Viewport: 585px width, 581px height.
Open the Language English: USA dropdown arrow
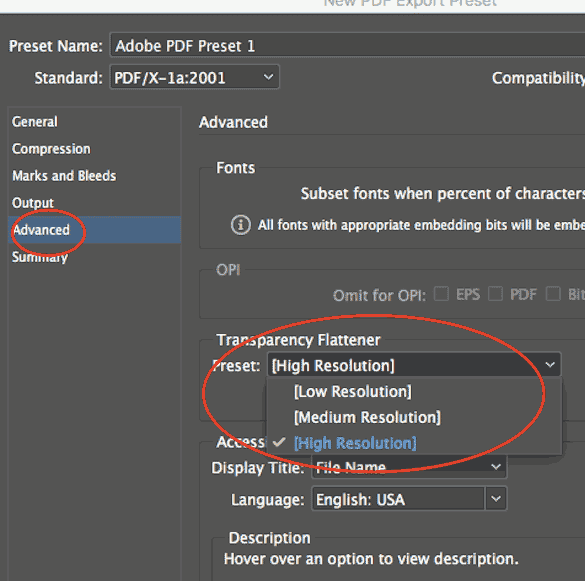[x=496, y=499]
